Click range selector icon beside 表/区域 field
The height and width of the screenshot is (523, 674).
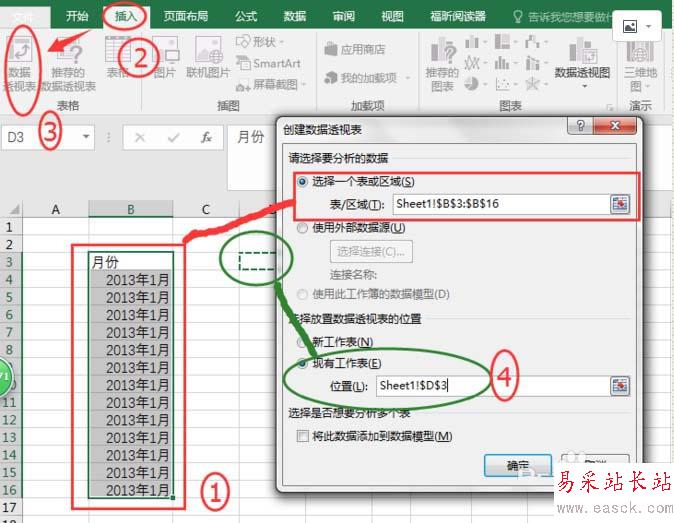619,204
